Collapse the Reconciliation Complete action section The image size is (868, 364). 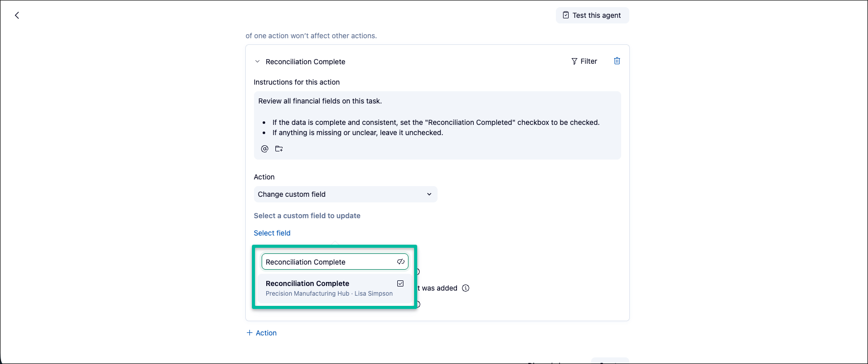[x=258, y=62]
